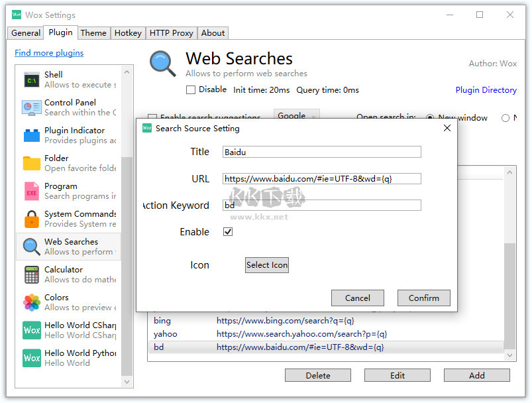Click the large Web Searches magnifier icon
The width and height of the screenshot is (532, 403).
163,64
